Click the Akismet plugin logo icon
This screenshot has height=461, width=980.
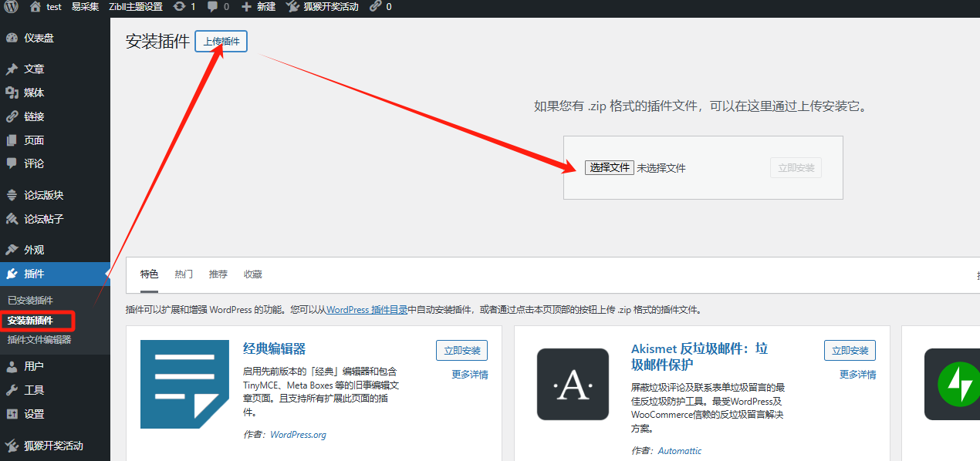click(x=573, y=384)
